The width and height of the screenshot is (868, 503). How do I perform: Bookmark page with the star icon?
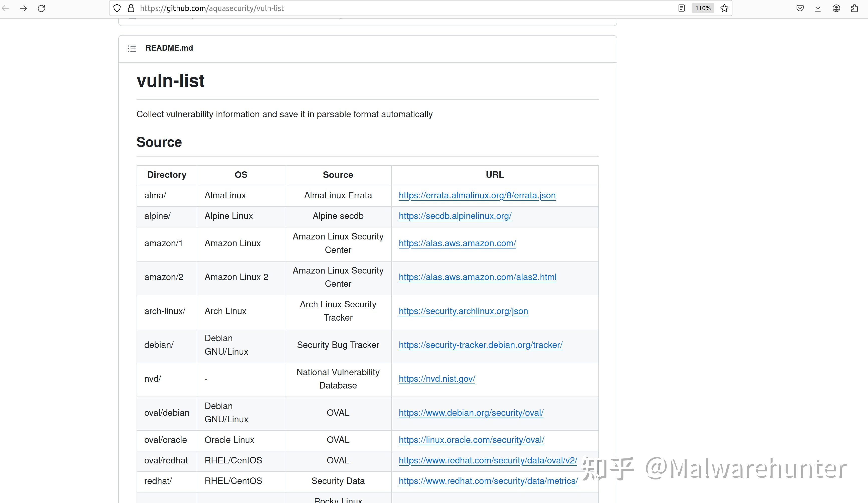(x=724, y=8)
